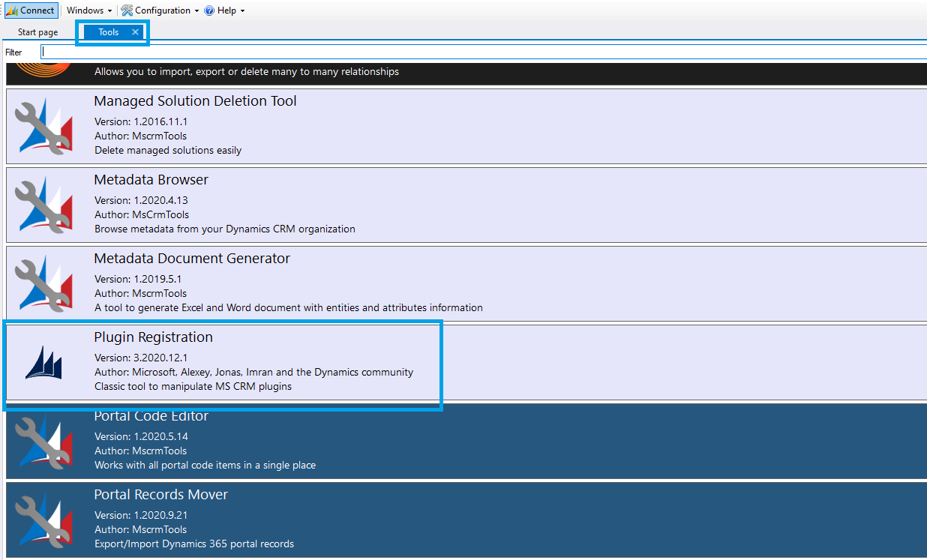Click 'Works with all portal code items' description
Screen dimensions: 927x560
[205, 465]
